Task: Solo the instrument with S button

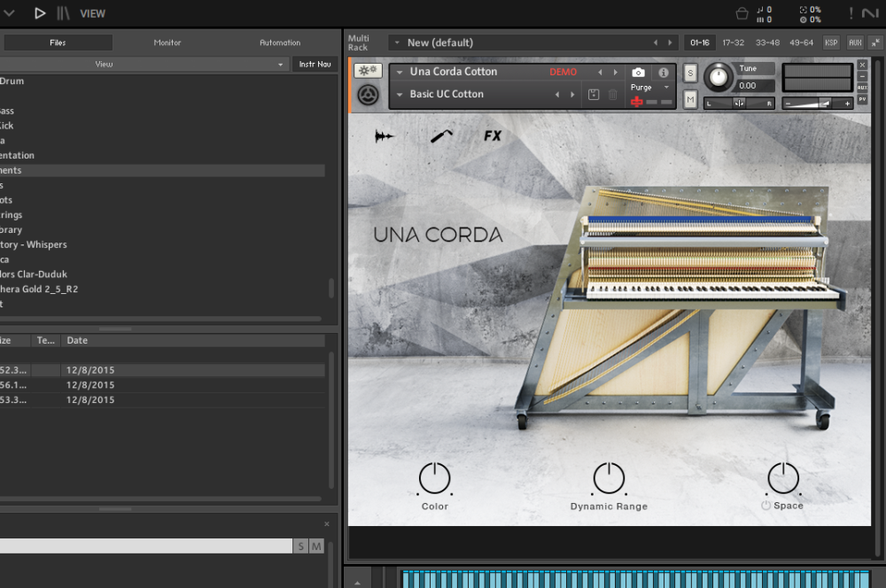Action: [x=690, y=73]
